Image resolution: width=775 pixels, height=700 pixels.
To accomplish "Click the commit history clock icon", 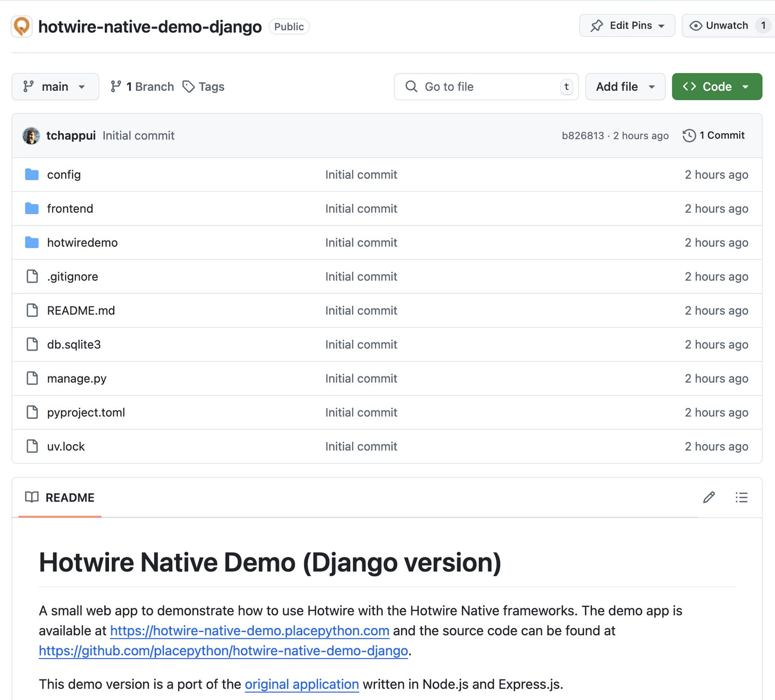I will [x=689, y=136].
